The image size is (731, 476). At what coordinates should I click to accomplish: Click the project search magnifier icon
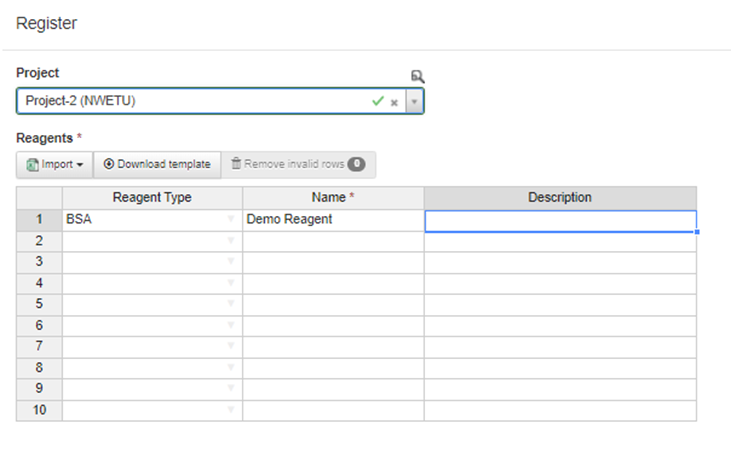tap(417, 76)
